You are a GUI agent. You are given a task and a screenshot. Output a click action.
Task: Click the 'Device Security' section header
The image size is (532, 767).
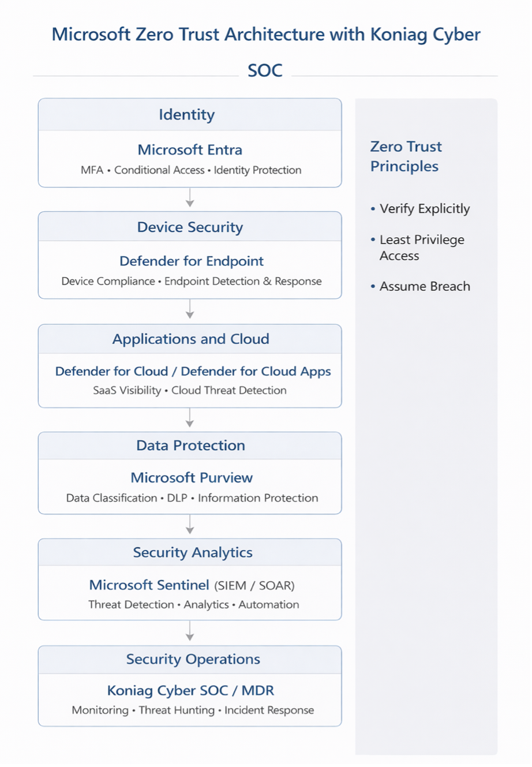coord(190,227)
